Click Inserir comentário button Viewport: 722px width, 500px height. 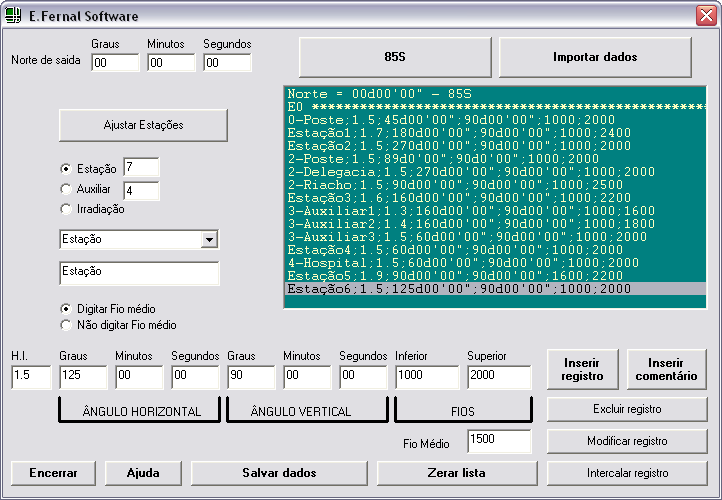(667, 369)
